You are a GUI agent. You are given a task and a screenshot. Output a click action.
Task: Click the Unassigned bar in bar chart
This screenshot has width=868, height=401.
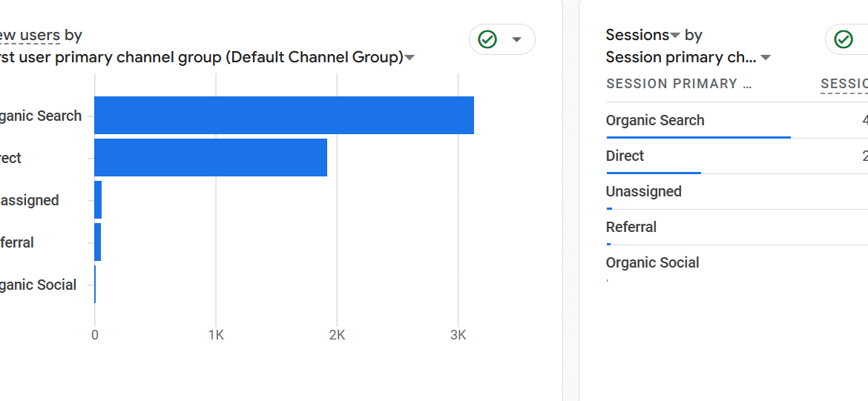tap(98, 200)
